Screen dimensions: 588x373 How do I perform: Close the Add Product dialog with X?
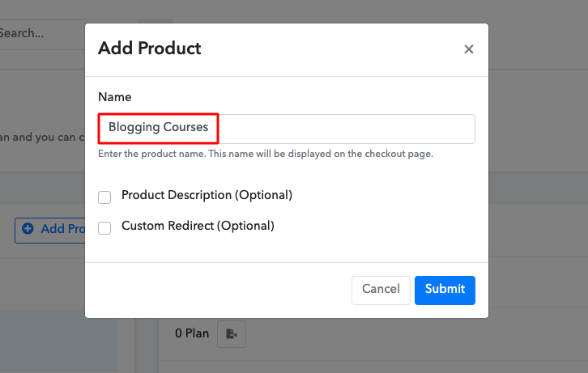(x=468, y=49)
